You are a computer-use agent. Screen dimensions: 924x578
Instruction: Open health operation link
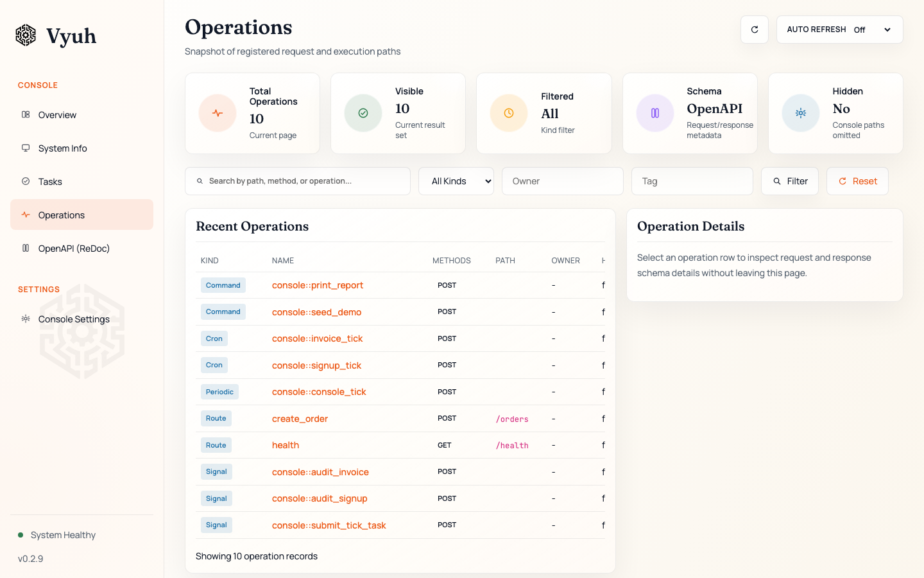tap(286, 445)
